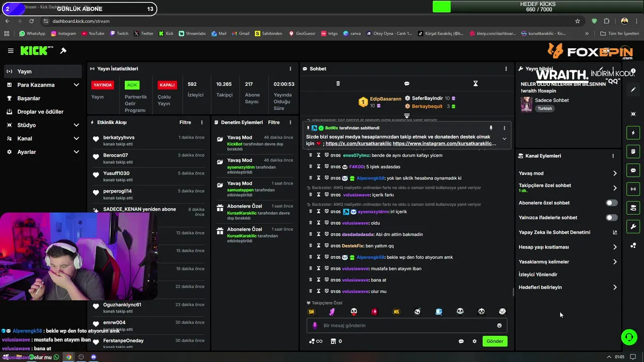The width and height of the screenshot is (644, 362).
Task: Open Filtre in Denetim Eylemleri
Action: pos(274,122)
